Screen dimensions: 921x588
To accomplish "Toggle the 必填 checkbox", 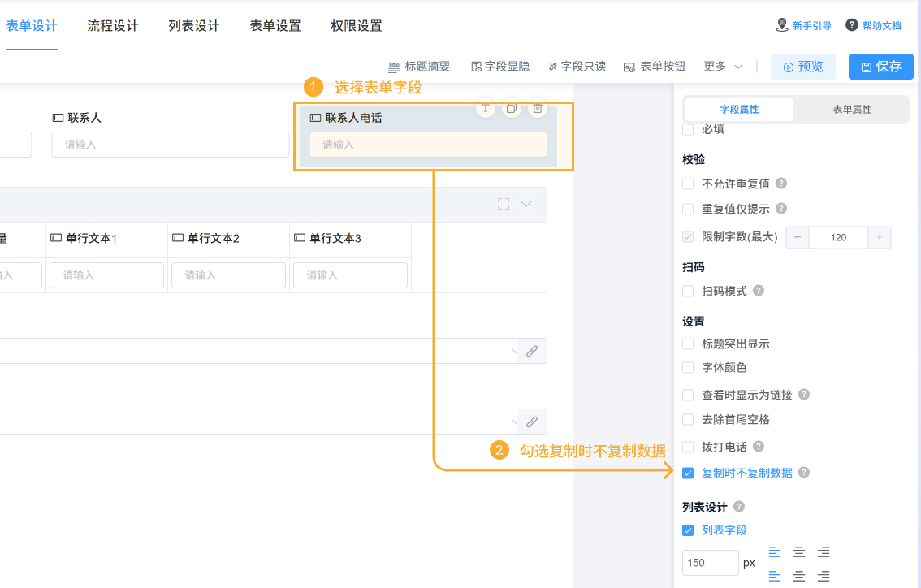I will (x=688, y=129).
